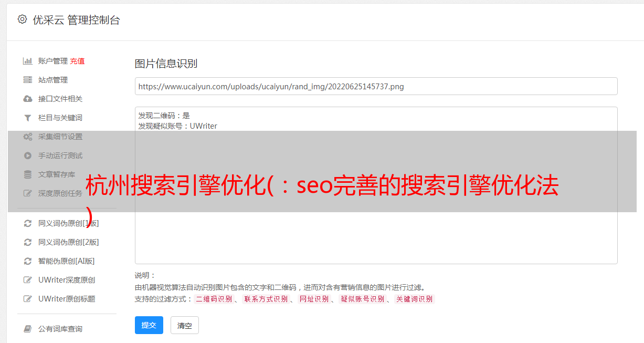644x343 pixels.
Task: Open 公有词库查询 in the sidebar
Action: 60,329
